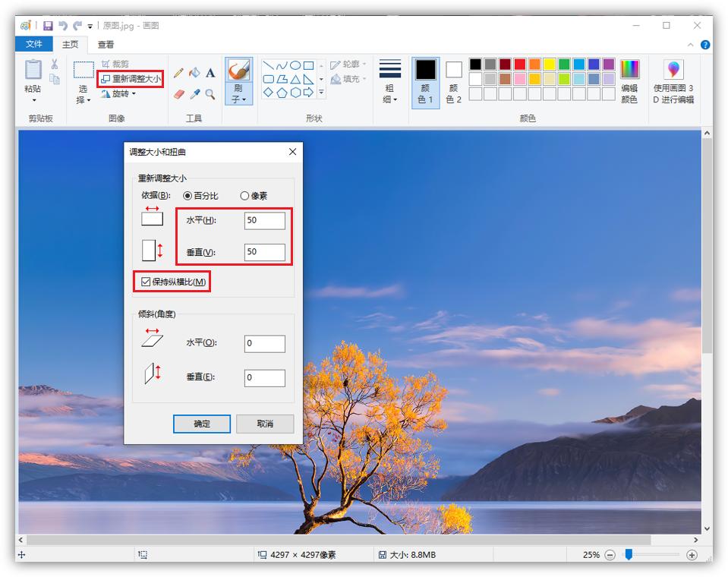Select the Curve shape

[282, 65]
